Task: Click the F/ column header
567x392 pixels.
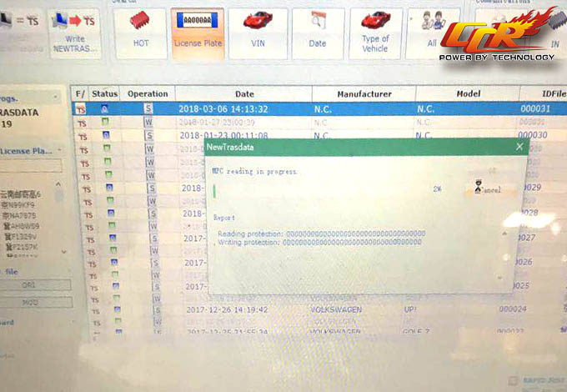Action: pos(80,93)
